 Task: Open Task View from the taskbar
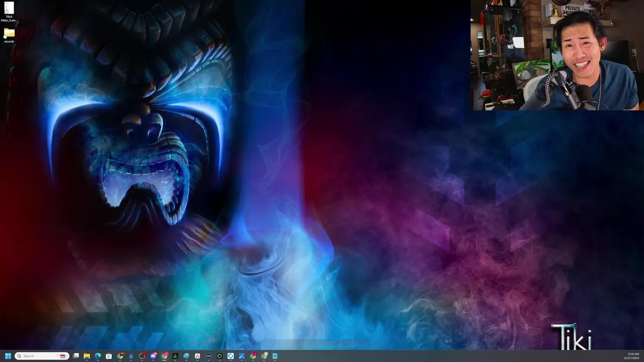(76, 356)
